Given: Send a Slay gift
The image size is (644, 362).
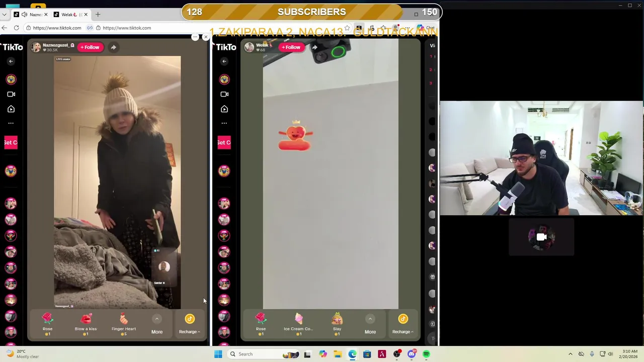Looking at the screenshot, I should pyautogui.click(x=337, y=324).
